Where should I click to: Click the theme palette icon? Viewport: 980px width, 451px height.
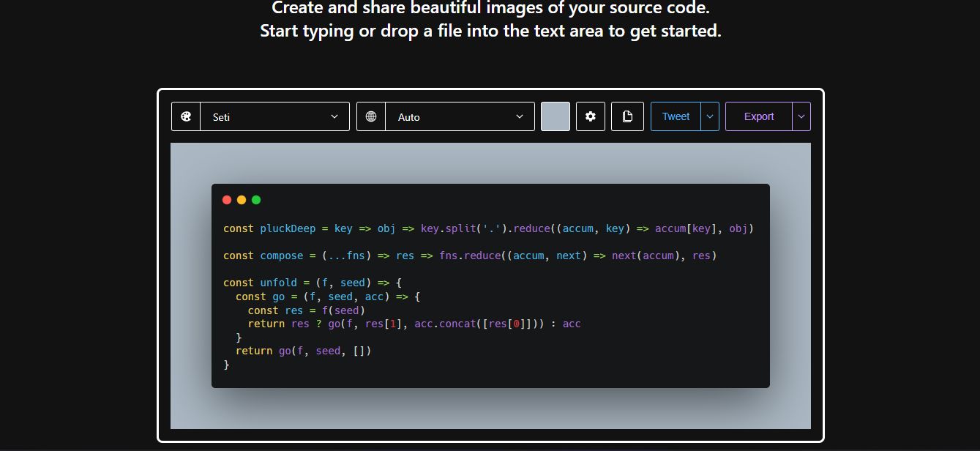(x=186, y=116)
